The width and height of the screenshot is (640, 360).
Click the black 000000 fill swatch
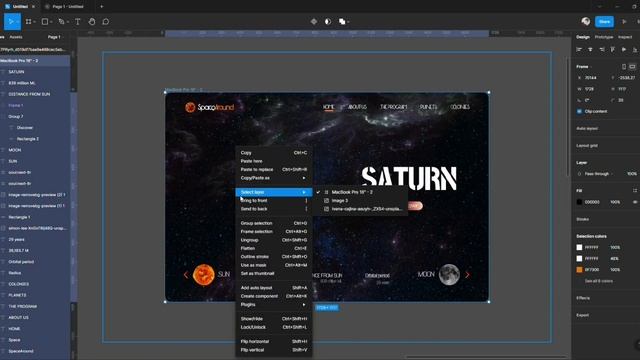point(579,202)
